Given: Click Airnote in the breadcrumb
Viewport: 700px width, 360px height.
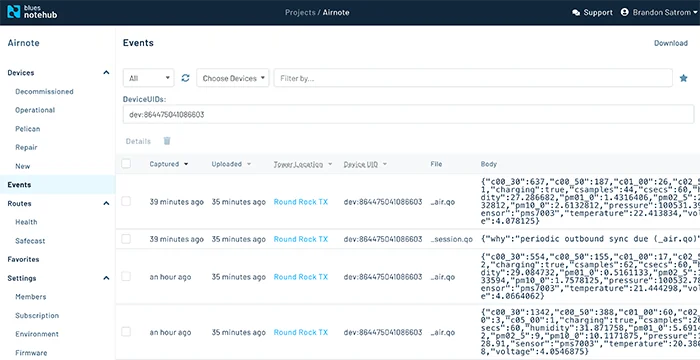Looking at the screenshot, I should tap(337, 13).
